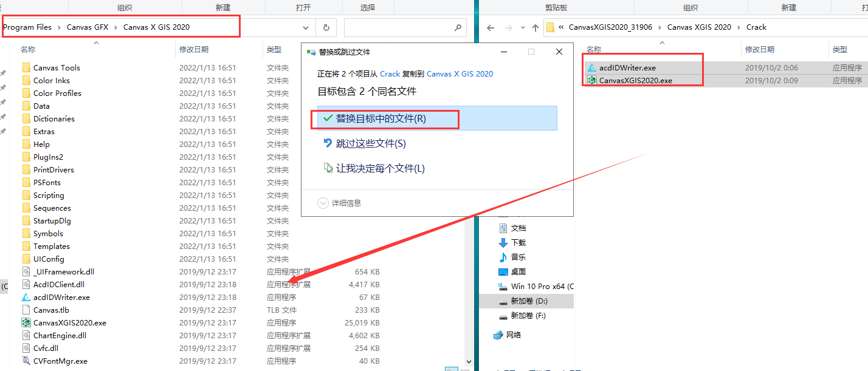The width and height of the screenshot is (868, 371).
Task: Click the StartupDlg folder icon
Action: tap(26, 220)
